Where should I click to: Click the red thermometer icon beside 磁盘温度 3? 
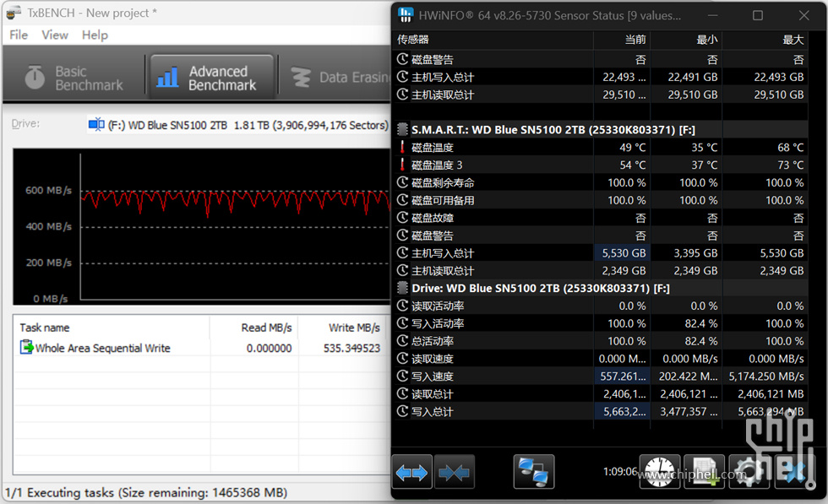(x=403, y=165)
